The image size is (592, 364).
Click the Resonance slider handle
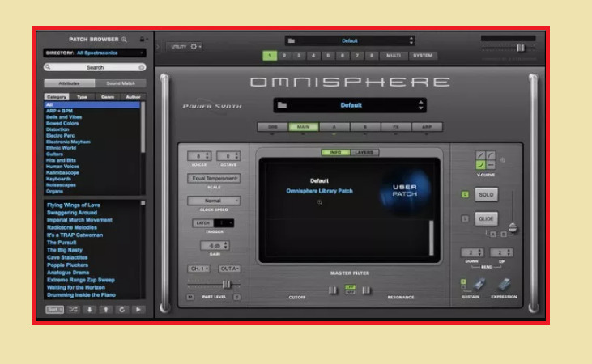click(x=366, y=290)
